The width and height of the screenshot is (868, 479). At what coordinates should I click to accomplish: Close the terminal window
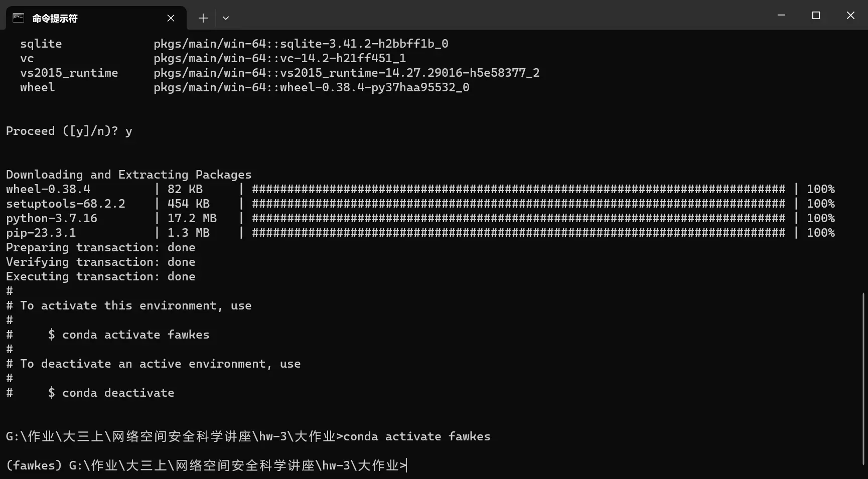[x=850, y=16]
